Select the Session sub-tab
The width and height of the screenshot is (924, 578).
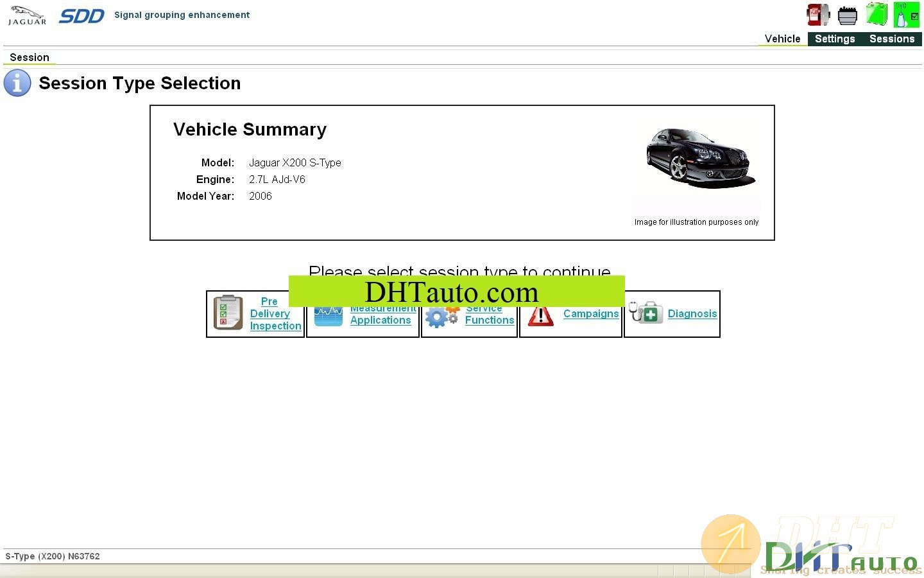30,57
